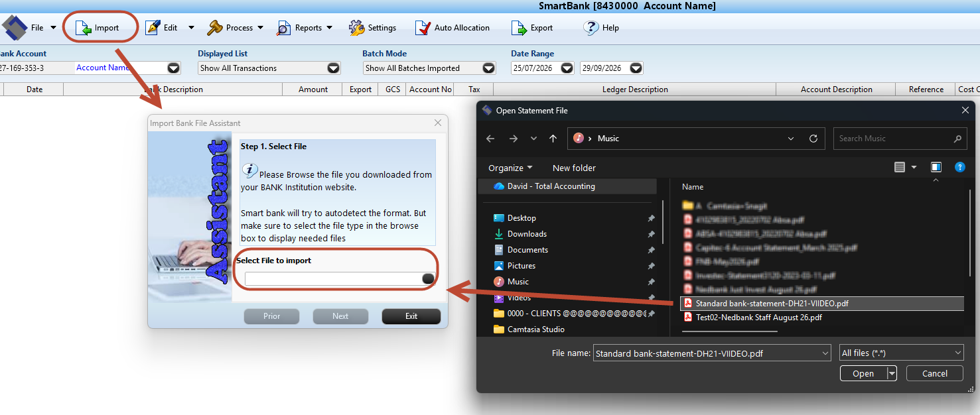The width and height of the screenshot is (980, 415).
Task: Click the browse button in import field
Action: coord(429,279)
